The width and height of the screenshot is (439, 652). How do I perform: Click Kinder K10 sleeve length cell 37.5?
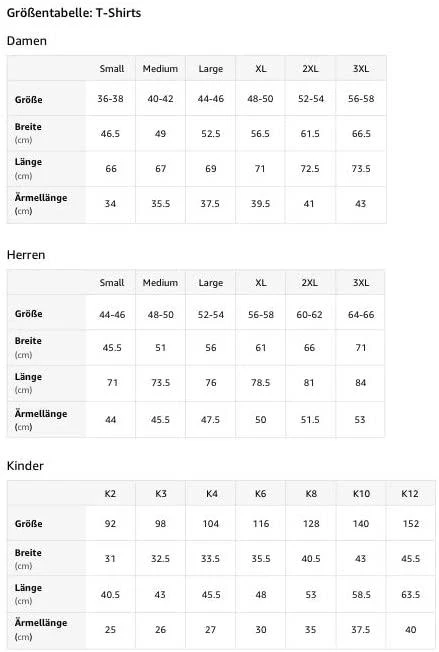click(x=360, y=630)
